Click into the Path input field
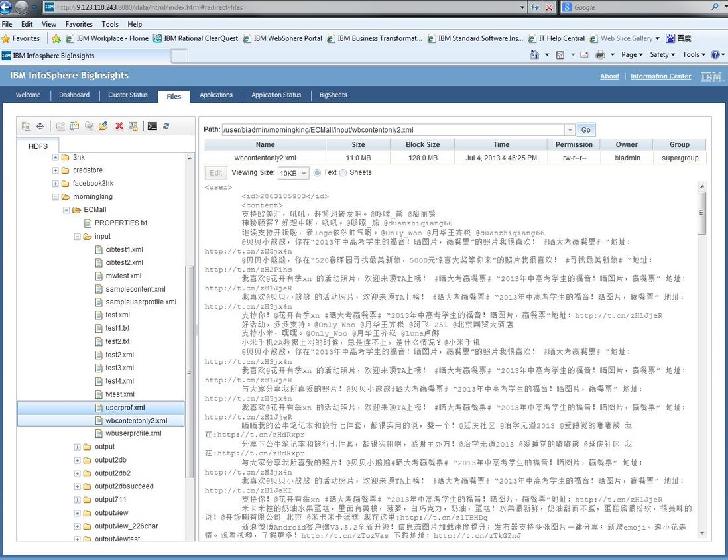 393,130
